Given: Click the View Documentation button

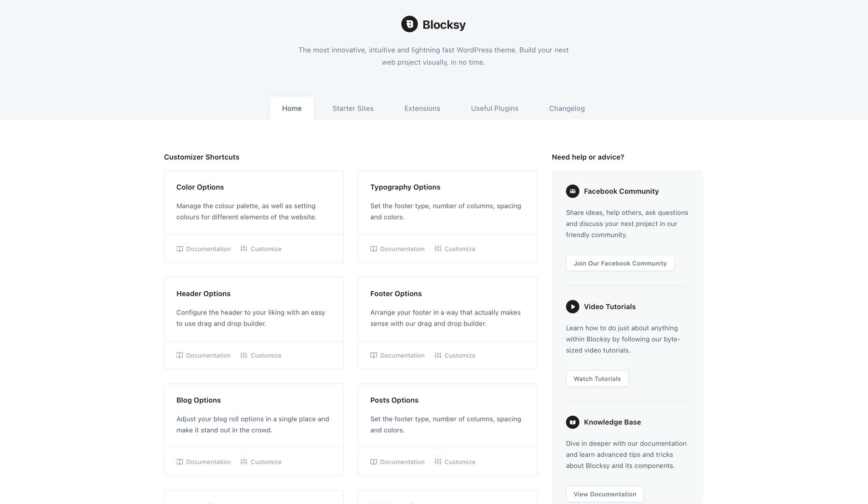Looking at the screenshot, I should click(605, 494).
